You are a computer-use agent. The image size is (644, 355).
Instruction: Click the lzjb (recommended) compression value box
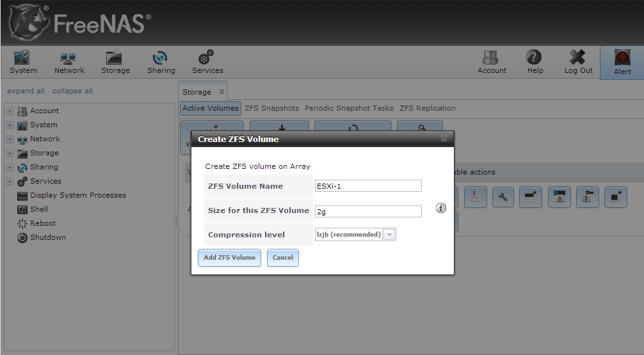(x=349, y=235)
